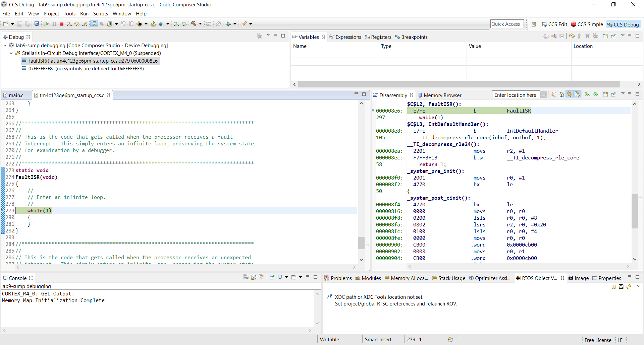The height and width of the screenshot is (345, 644).
Task: Open the Build hammer dropdown arrow
Action: point(200,24)
